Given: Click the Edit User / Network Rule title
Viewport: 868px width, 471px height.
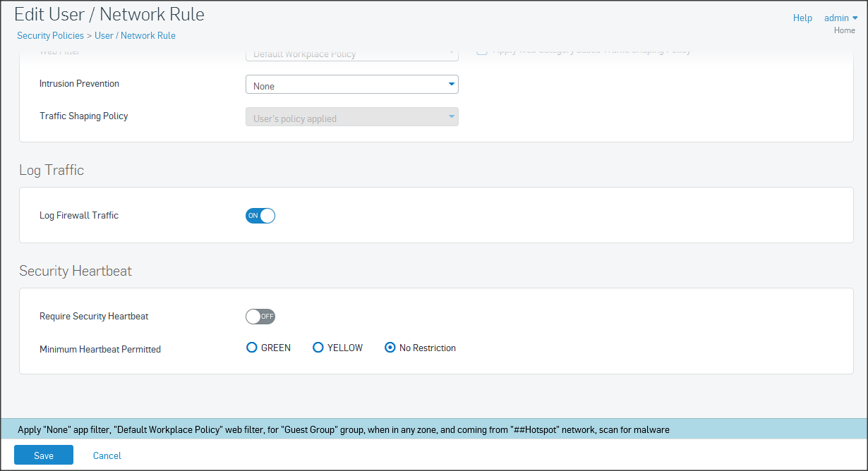Looking at the screenshot, I should tap(109, 14).
